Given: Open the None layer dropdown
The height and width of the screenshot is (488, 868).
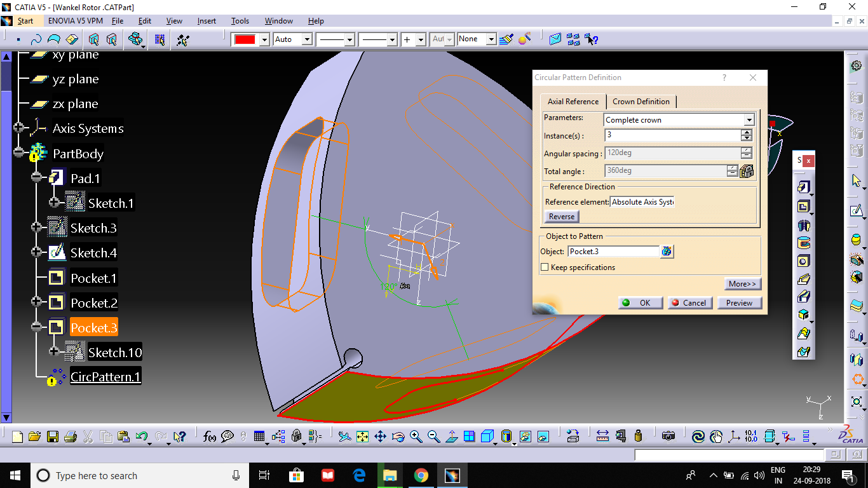Looking at the screenshot, I should tap(491, 39).
